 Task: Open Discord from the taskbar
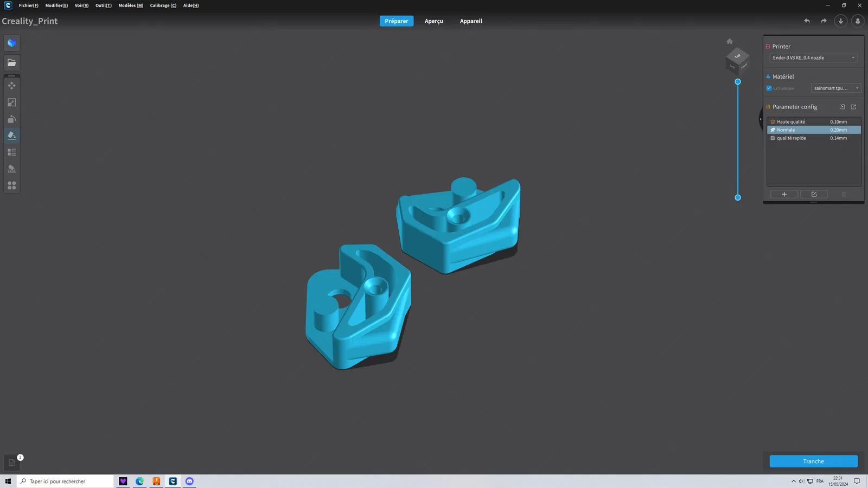[189, 481]
